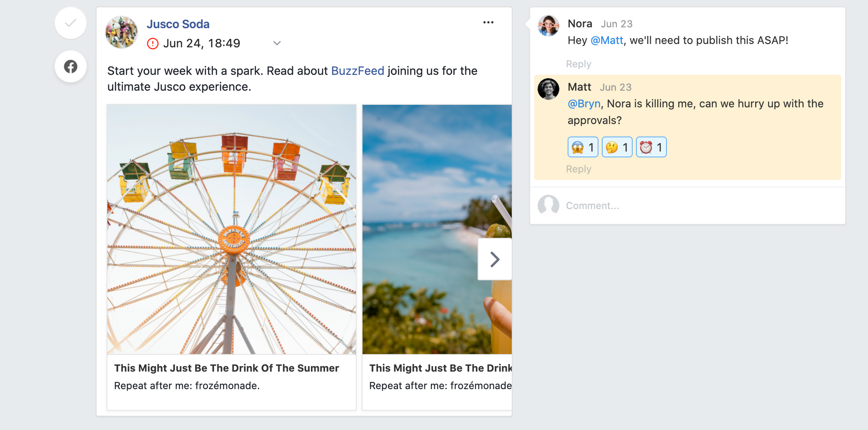
Task: Open the three-dot post options menu
Action: (488, 23)
